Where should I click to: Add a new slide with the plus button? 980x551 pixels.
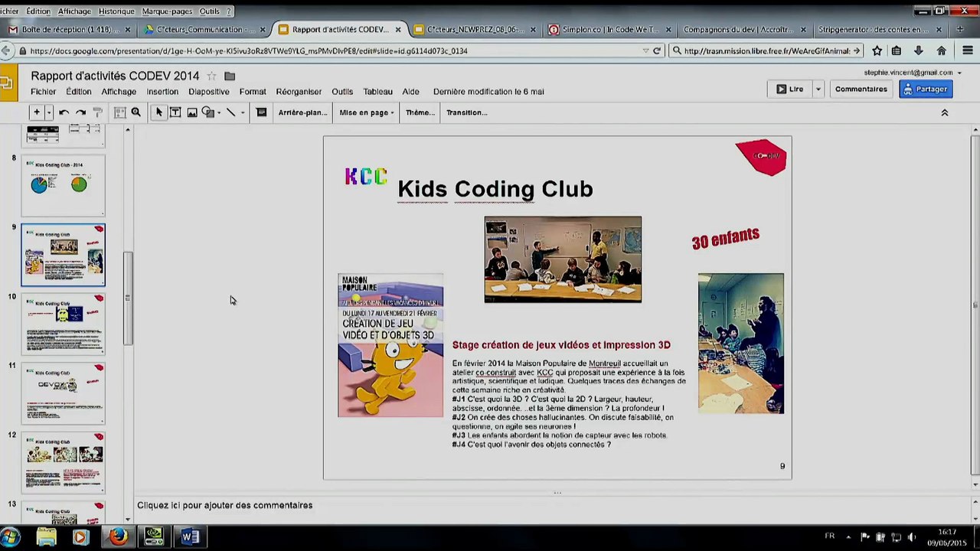(x=36, y=112)
